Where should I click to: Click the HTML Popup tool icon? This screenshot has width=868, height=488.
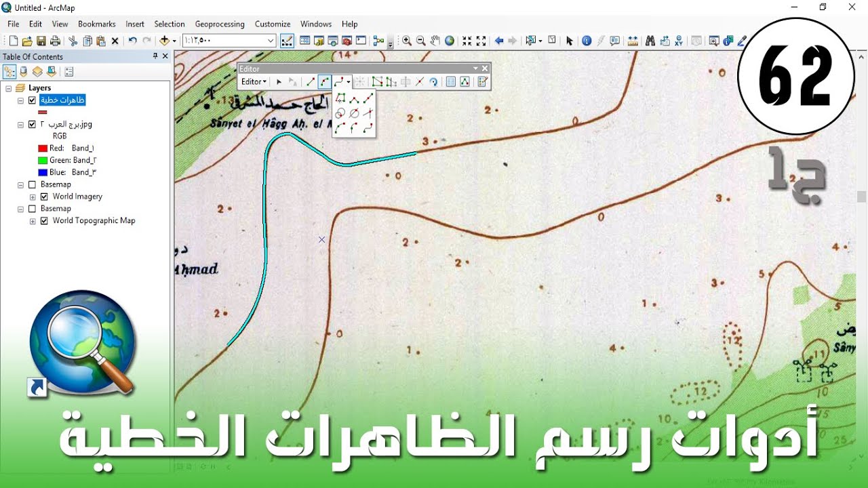(615, 41)
